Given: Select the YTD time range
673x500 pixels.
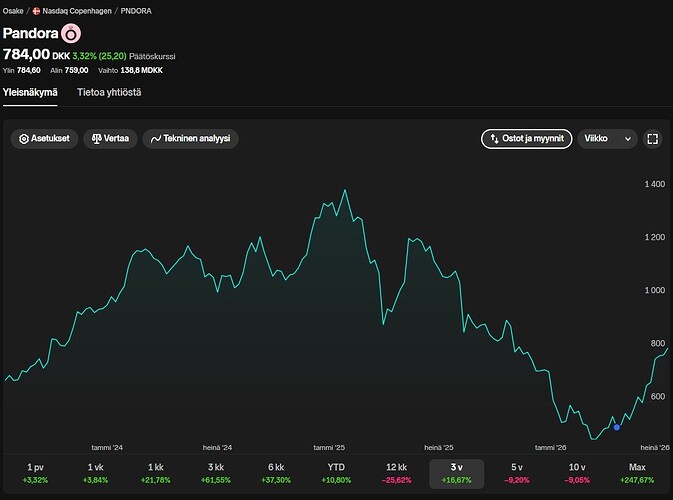Looking at the screenshot, I should click(336, 473).
